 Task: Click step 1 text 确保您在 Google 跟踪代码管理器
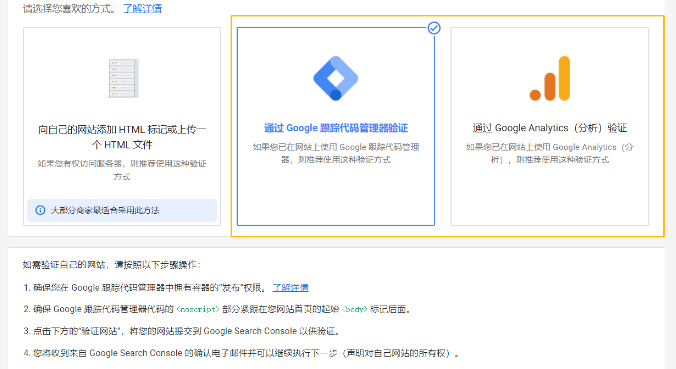coord(146,288)
